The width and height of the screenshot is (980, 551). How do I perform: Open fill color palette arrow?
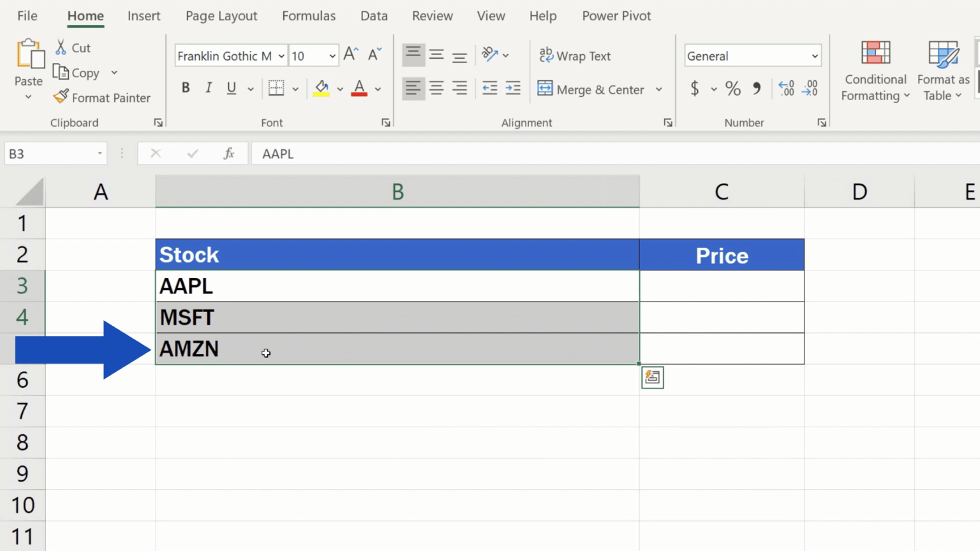tap(340, 89)
